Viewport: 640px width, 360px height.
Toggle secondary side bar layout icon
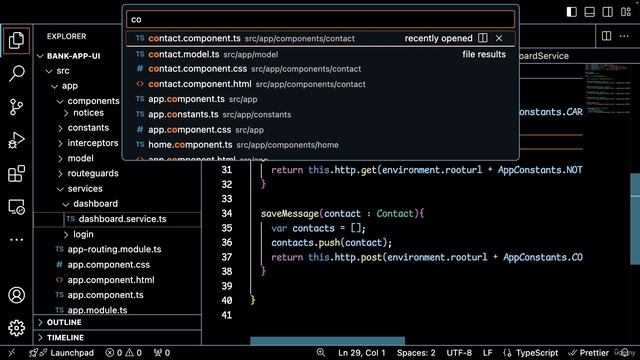click(x=607, y=12)
